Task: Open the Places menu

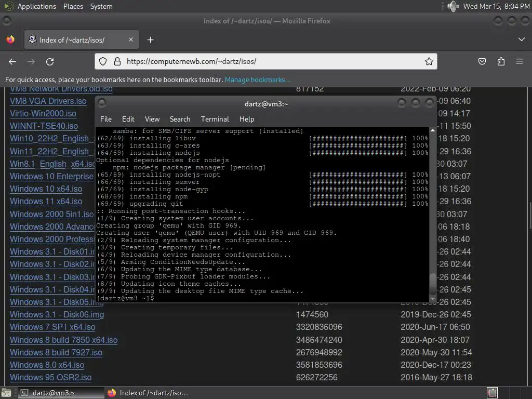Action: (73, 6)
